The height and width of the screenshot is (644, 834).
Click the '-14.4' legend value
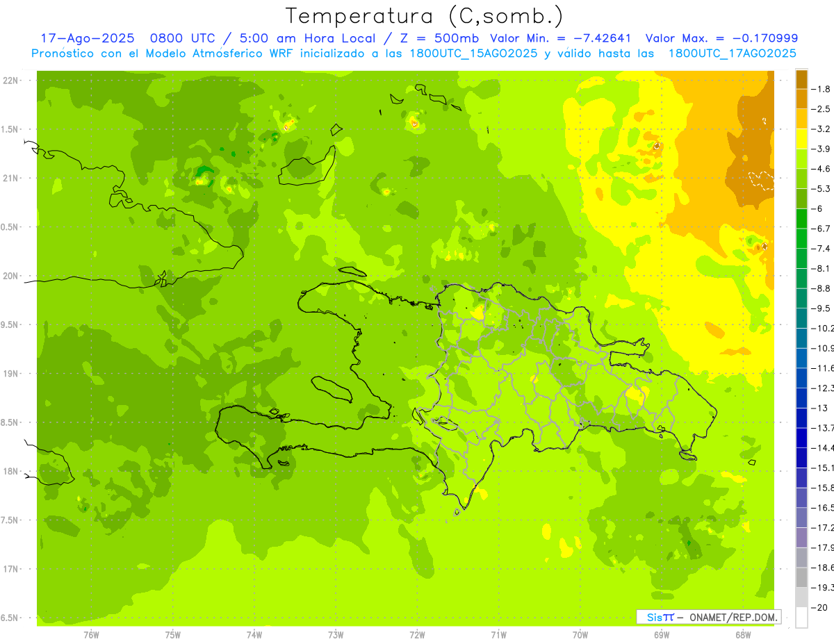pos(823,447)
